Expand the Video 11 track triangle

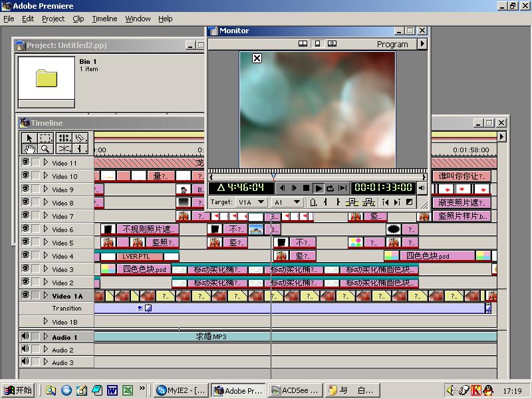(x=46, y=162)
